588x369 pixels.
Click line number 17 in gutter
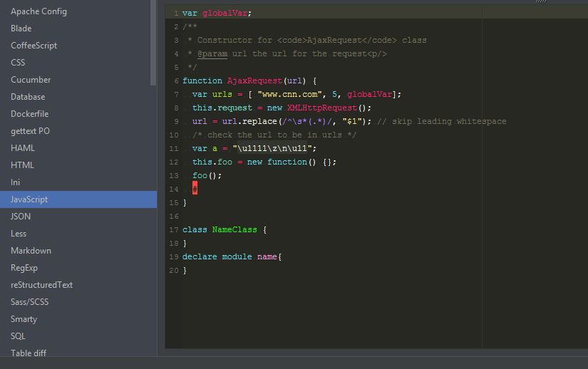(x=174, y=229)
